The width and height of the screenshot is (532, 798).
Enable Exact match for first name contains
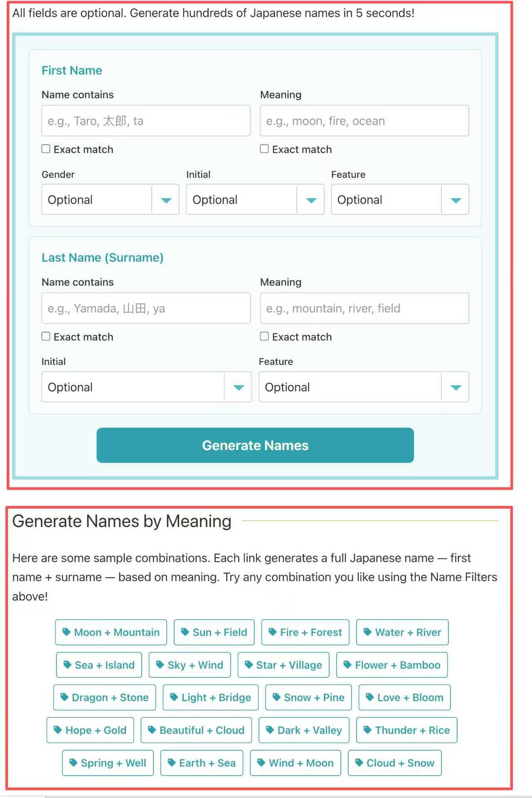click(x=46, y=149)
